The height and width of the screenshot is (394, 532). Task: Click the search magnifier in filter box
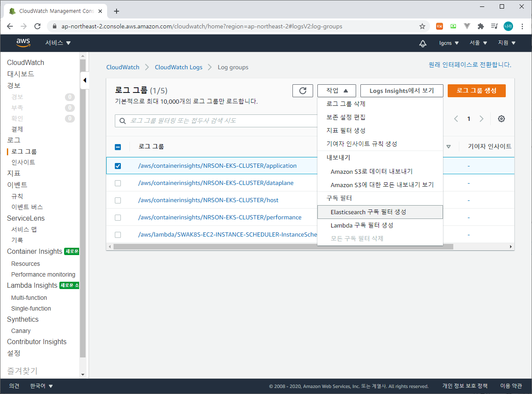pos(123,121)
